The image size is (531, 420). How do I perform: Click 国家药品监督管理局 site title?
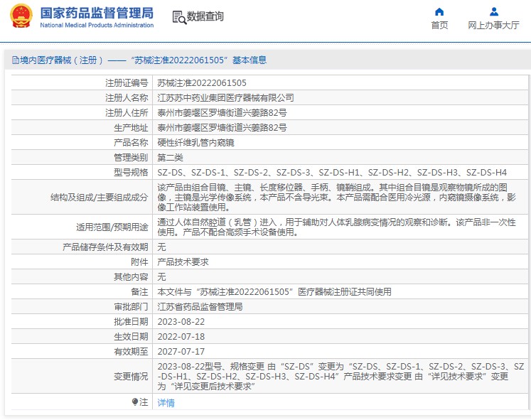(x=97, y=14)
